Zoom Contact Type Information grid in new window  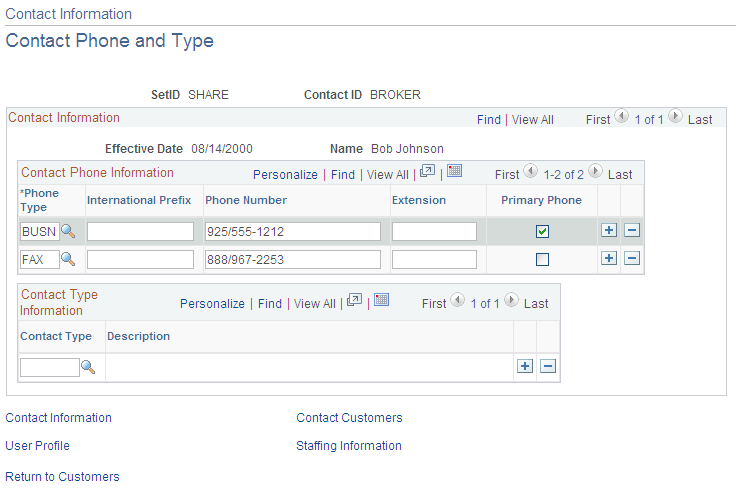click(354, 300)
